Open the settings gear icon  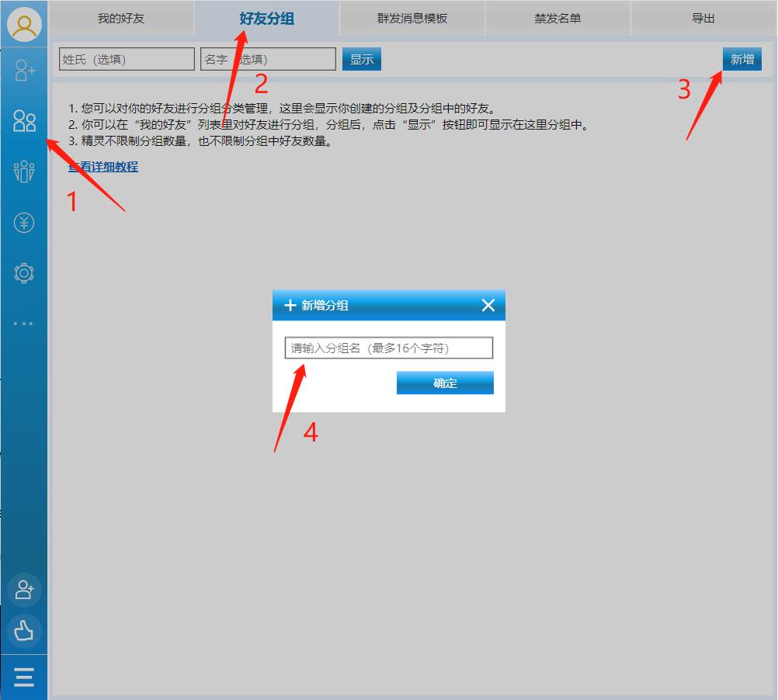click(x=24, y=272)
